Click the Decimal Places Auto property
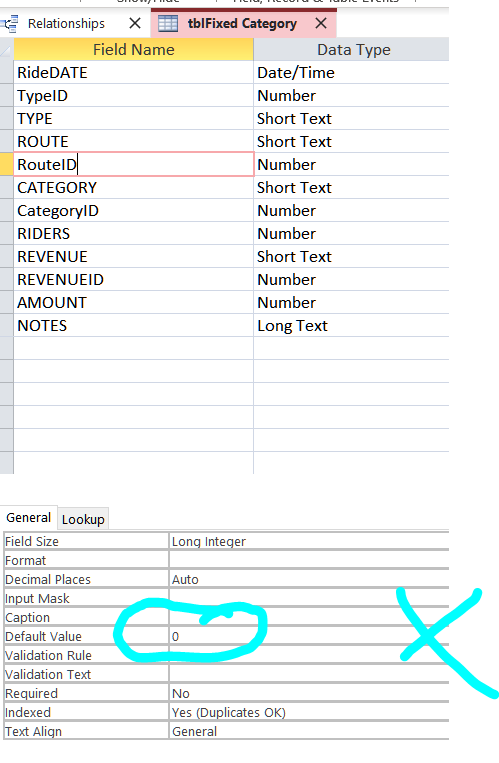499x763 pixels. 309,580
